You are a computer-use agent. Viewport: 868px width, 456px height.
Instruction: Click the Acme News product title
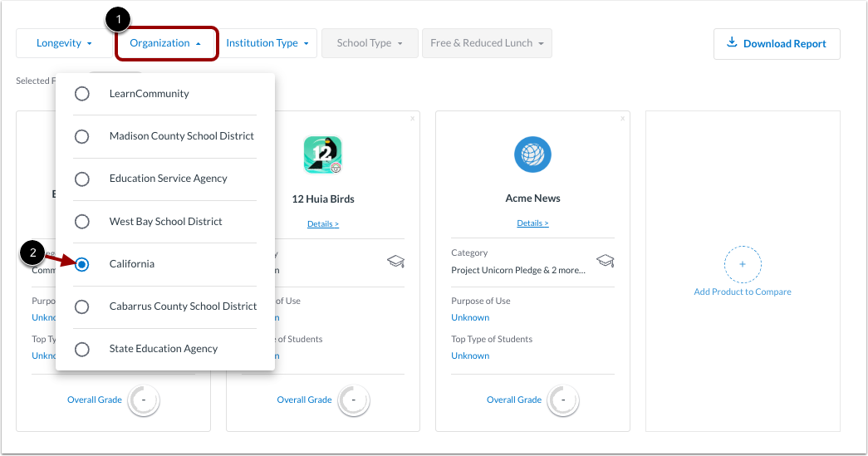[532, 199]
